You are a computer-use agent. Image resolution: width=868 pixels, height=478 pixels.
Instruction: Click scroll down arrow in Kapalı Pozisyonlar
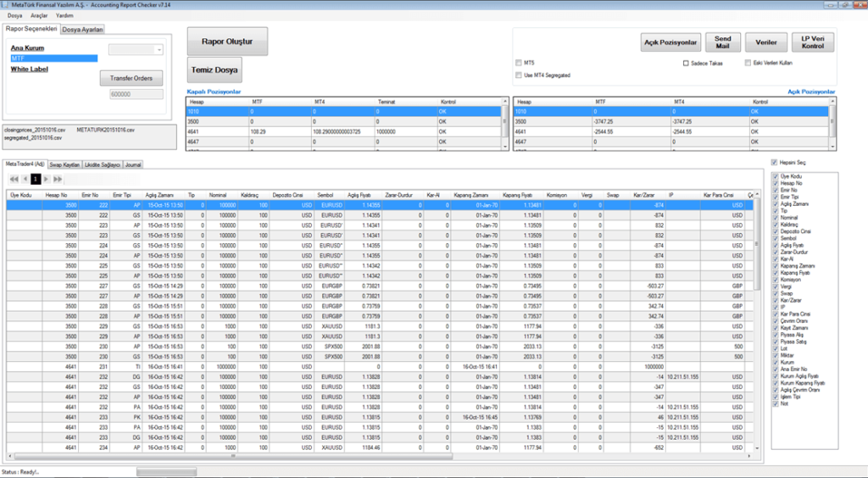[x=505, y=147]
